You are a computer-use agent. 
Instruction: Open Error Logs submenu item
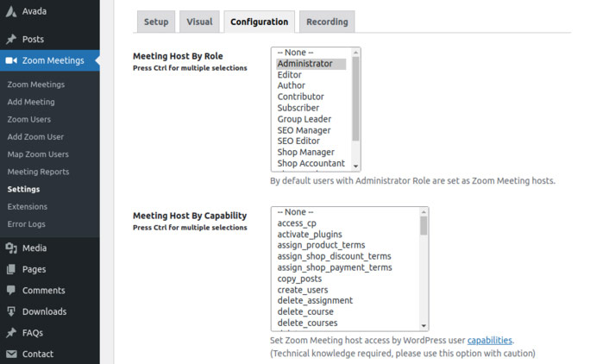pyautogui.click(x=27, y=224)
